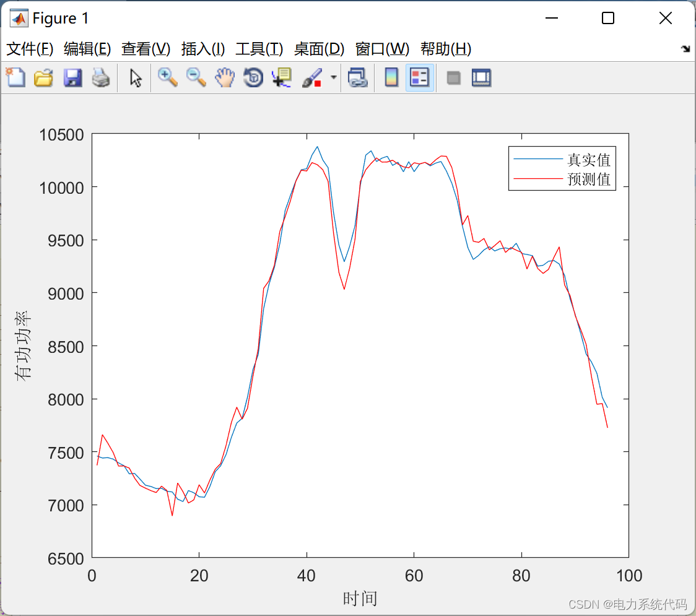The image size is (696, 616).
Task: Toggle the Insert Colorbar button
Action: pos(391,78)
